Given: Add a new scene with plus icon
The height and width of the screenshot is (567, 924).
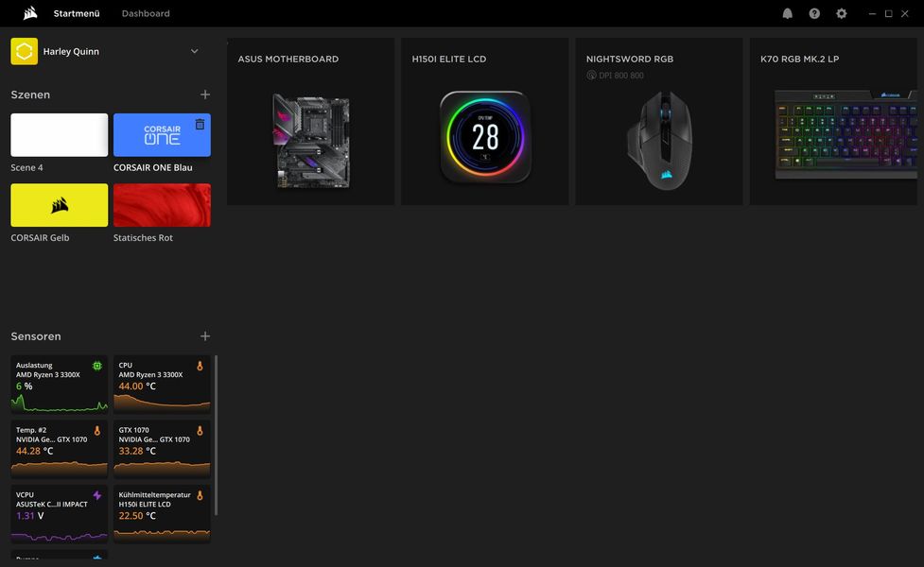Looking at the screenshot, I should click(x=205, y=94).
